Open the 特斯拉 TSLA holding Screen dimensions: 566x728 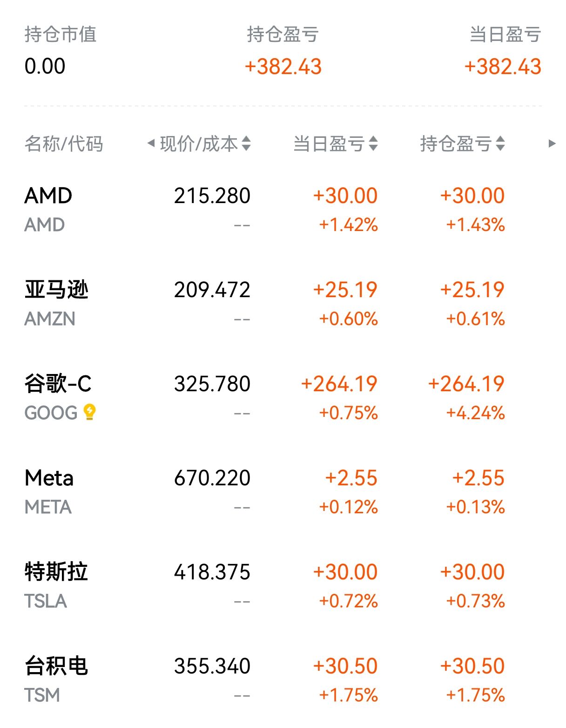[56, 572]
